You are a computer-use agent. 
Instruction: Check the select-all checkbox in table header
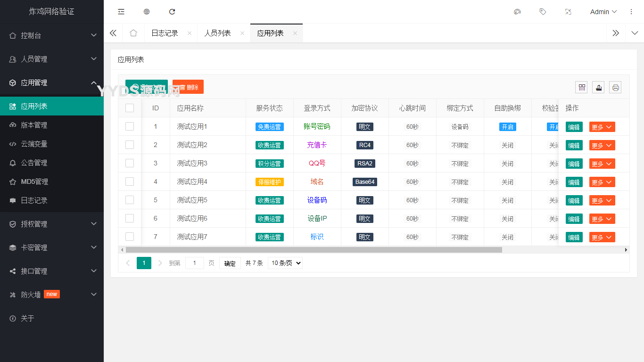point(130,108)
